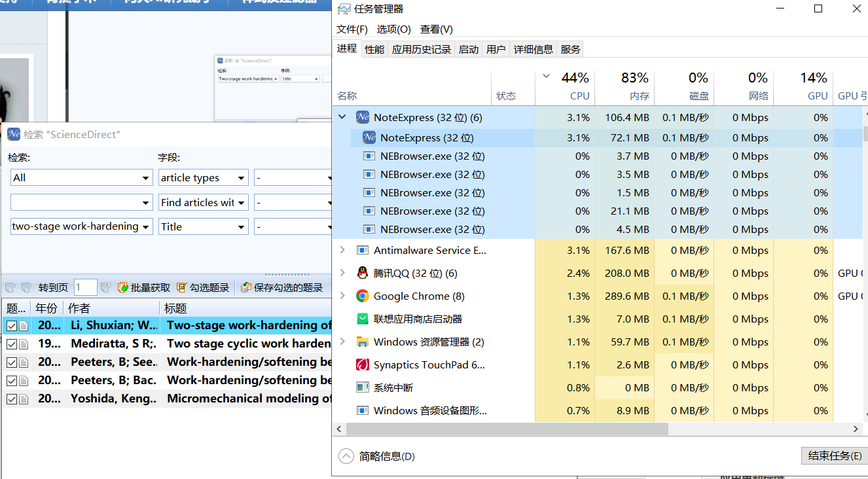This screenshot has width=868, height=479.
Task: Open the 选项(O) menu
Action: 394,29
